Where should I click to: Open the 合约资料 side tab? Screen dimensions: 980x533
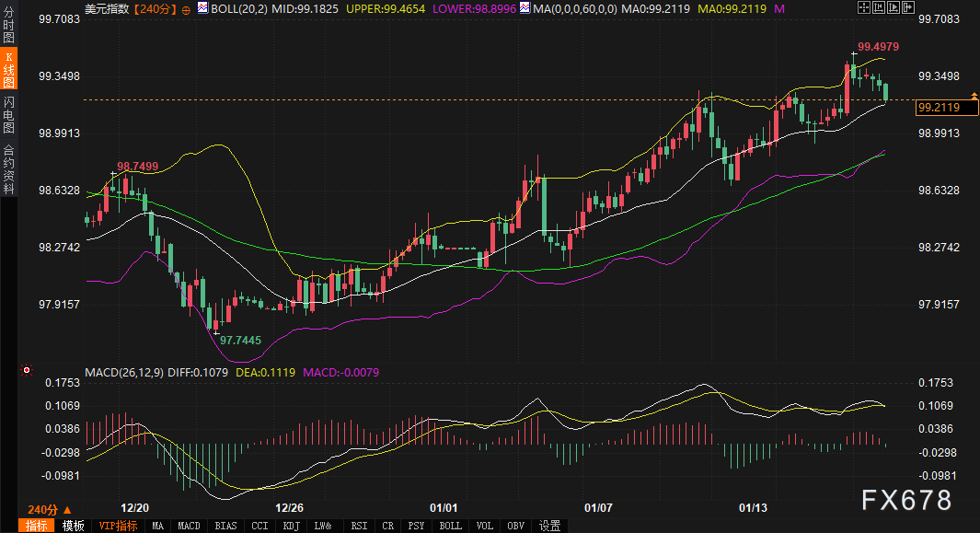tap(8, 168)
